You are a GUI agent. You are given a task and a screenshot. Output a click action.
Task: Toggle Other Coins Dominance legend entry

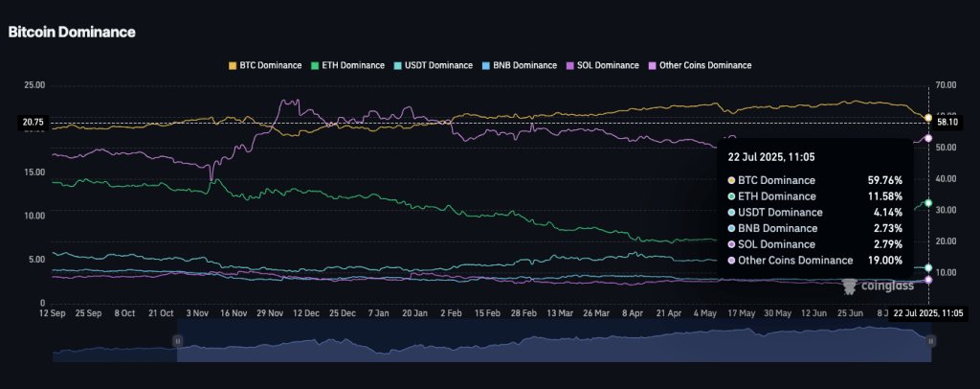700,65
